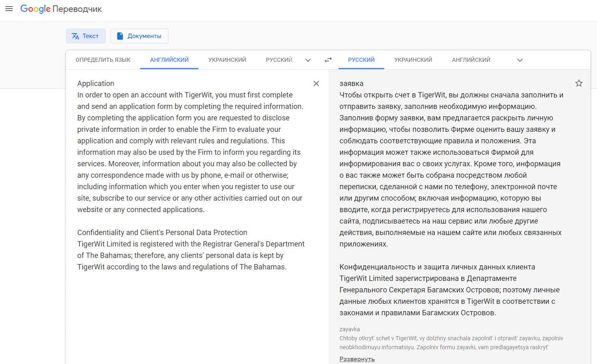Viewport: 597px width, 364px height.
Task: Click the source word "Application"
Action: (x=96, y=84)
